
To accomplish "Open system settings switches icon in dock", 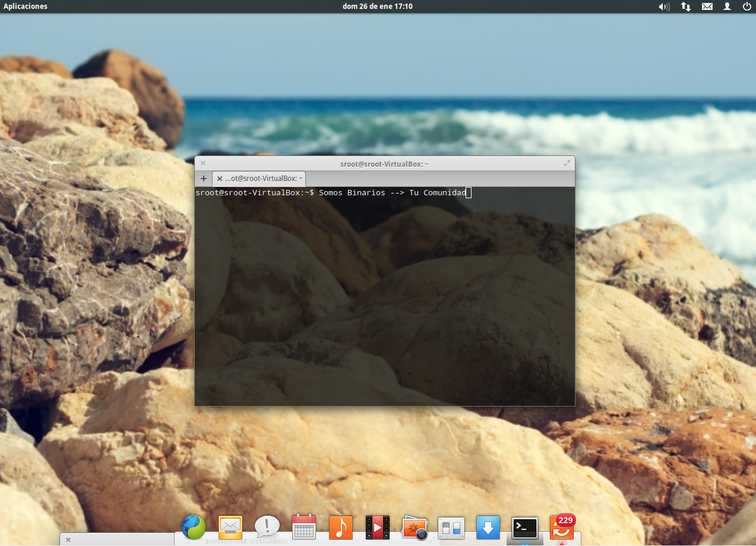I will (x=451, y=527).
